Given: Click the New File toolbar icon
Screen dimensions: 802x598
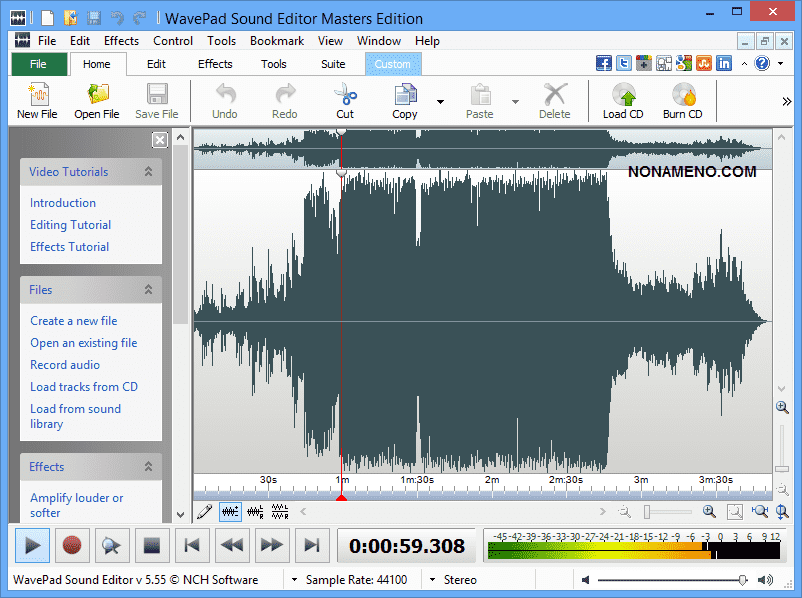Looking at the screenshot, I should coord(37,96).
